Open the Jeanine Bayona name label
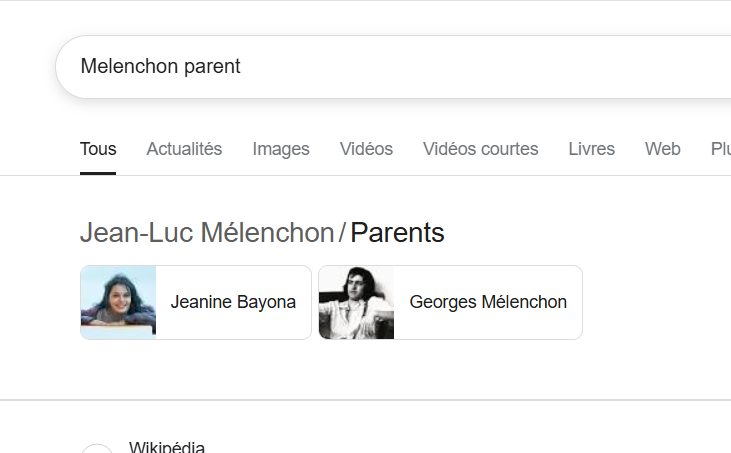 [233, 302]
